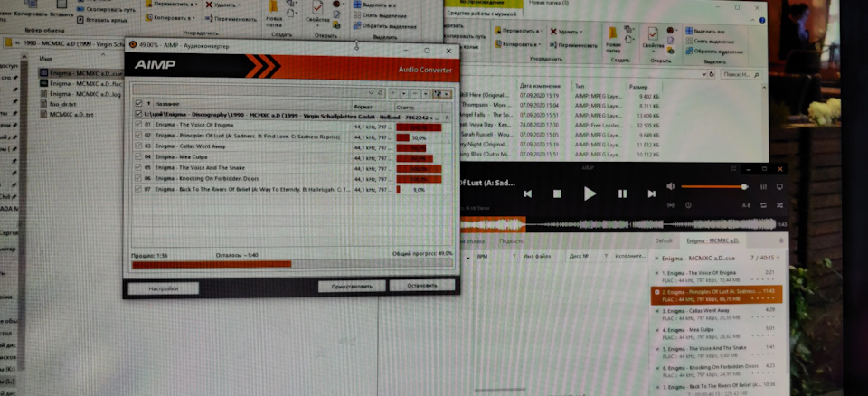Switch to Enigma - MCMXC a.D. playlist tab

pyautogui.click(x=712, y=240)
